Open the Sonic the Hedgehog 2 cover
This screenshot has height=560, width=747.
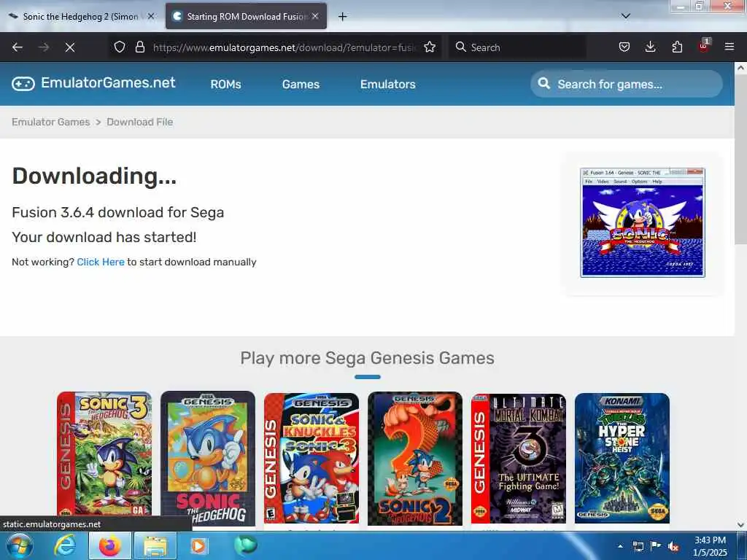point(415,459)
